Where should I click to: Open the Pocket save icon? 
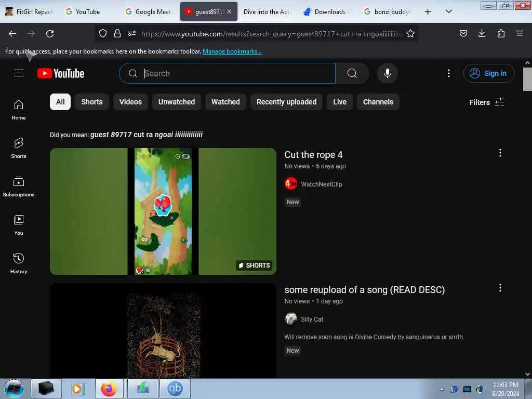click(463, 33)
